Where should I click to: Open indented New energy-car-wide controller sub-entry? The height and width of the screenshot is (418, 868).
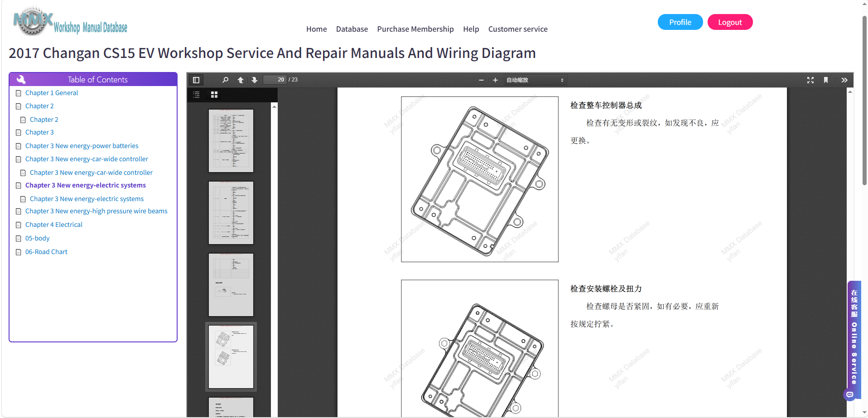pyautogui.click(x=91, y=173)
